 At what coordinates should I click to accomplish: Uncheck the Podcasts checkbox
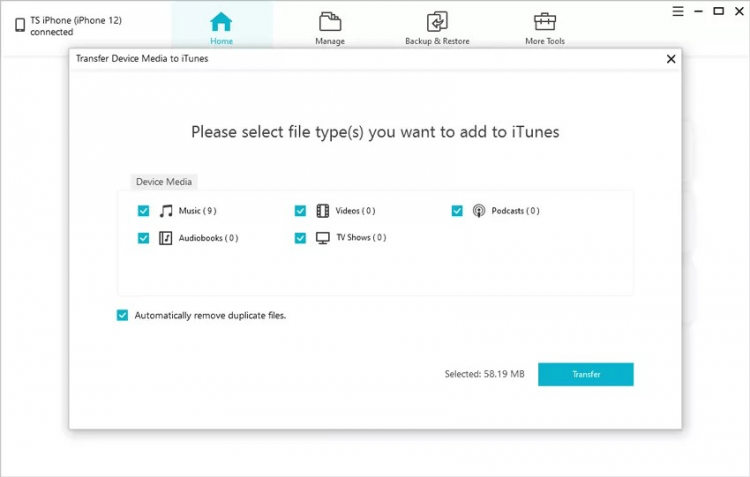(457, 211)
